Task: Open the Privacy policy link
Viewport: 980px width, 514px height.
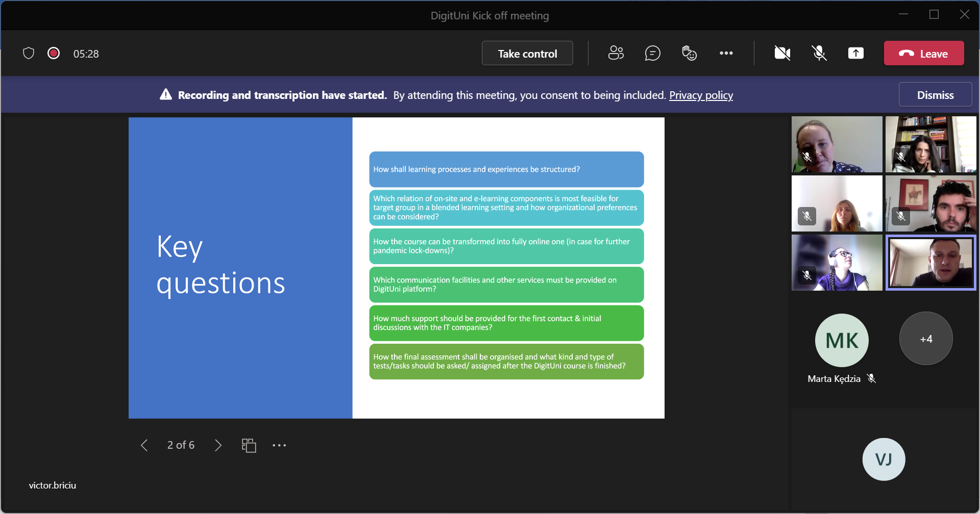Action: (701, 95)
